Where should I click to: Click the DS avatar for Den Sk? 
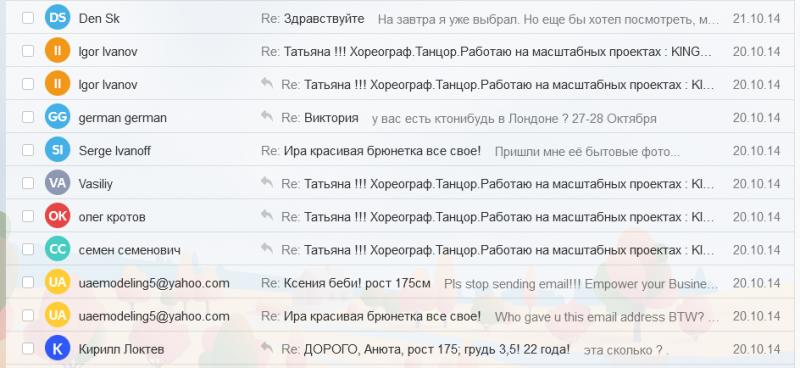(x=57, y=18)
